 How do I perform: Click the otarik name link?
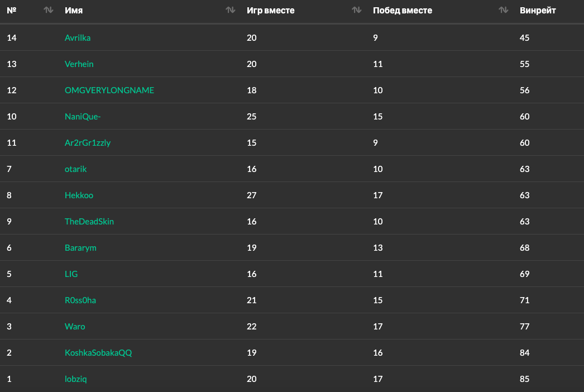76,169
